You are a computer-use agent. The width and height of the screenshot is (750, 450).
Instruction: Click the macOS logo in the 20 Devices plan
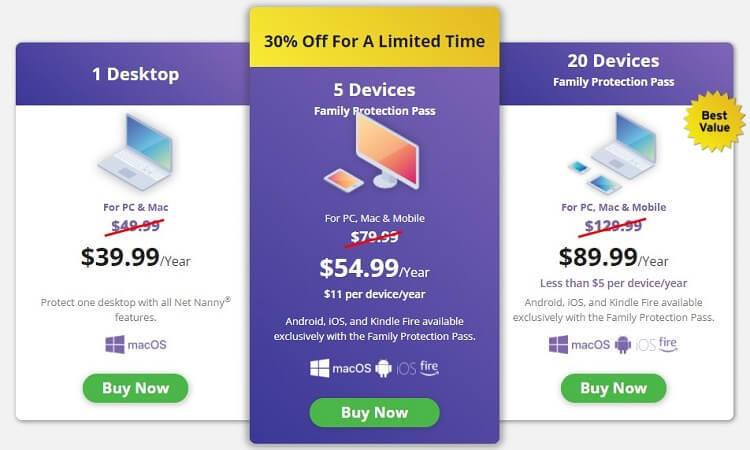tap(590, 345)
